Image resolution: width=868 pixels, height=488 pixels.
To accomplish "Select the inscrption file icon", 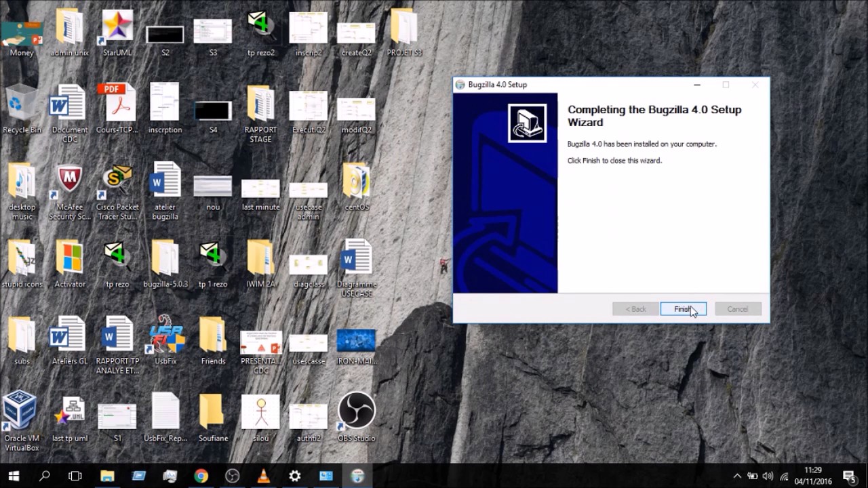I will point(165,108).
